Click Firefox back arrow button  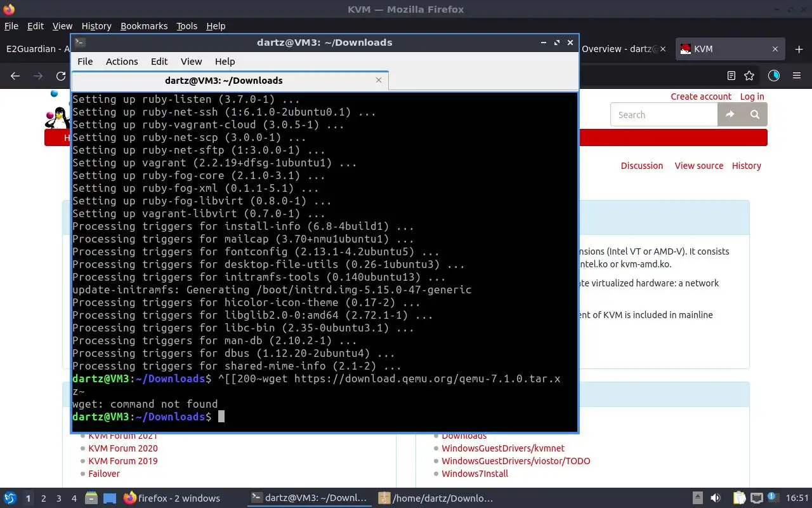coord(15,76)
